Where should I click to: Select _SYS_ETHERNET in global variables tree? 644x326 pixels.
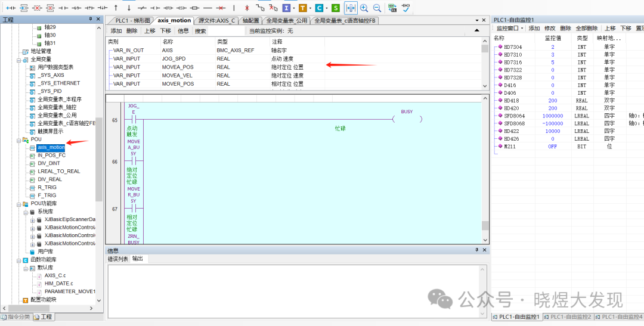click(x=58, y=83)
